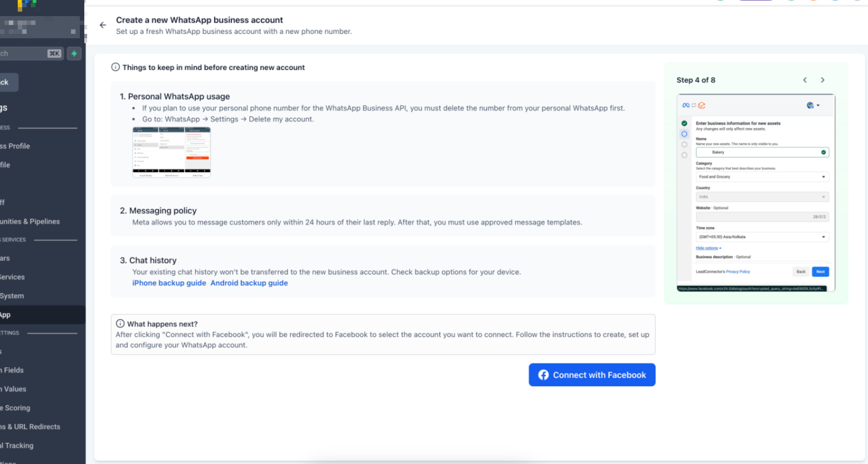Click the info icon beside "Things to keep in mind"

pyautogui.click(x=115, y=67)
